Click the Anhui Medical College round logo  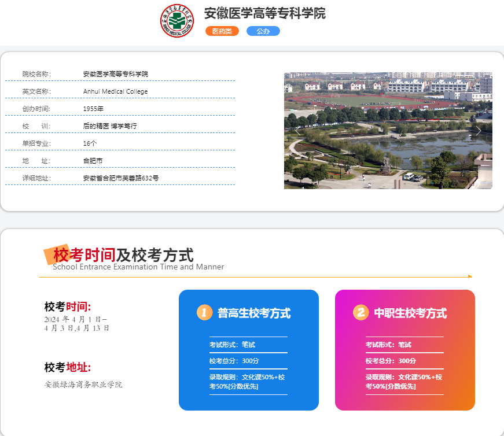coord(176,21)
